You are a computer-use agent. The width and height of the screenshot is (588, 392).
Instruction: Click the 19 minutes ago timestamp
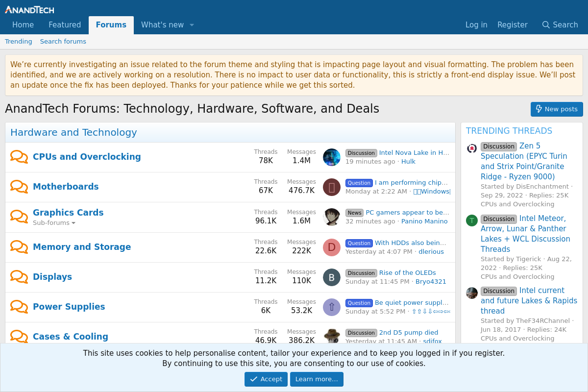click(370, 162)
